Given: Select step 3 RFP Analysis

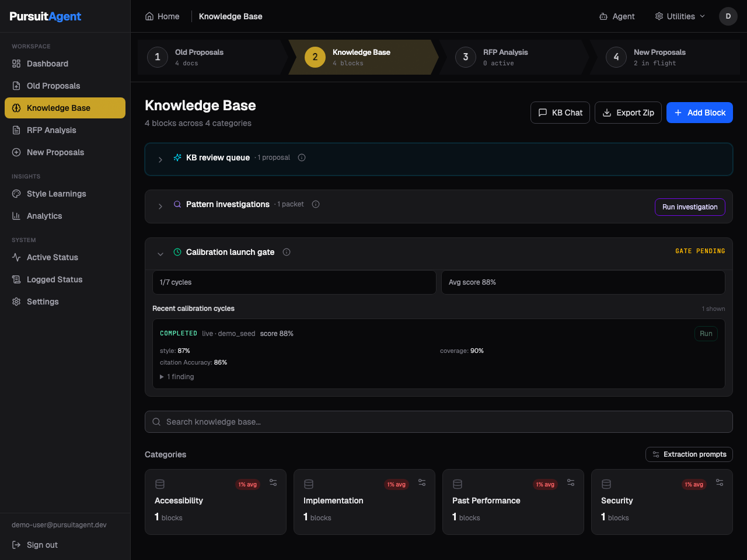Looking at the screenshot, I should point(514,57).
